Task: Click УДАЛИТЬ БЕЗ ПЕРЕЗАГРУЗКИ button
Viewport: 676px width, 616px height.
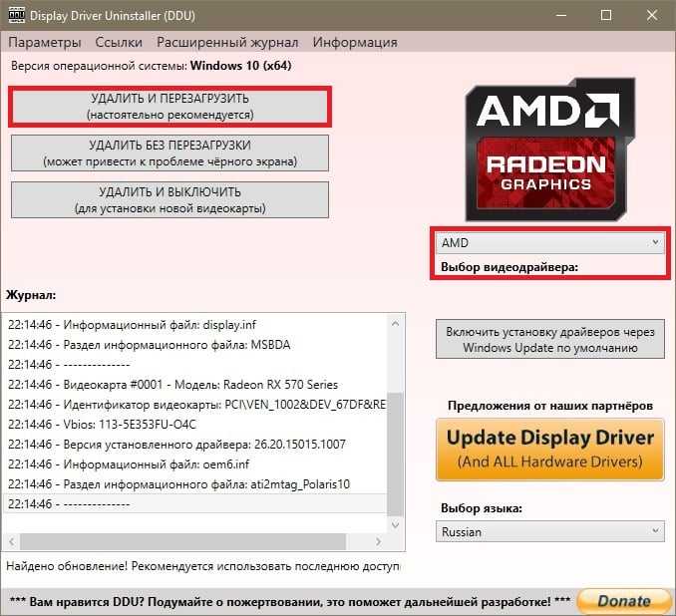Action: [x=169, y=154]
